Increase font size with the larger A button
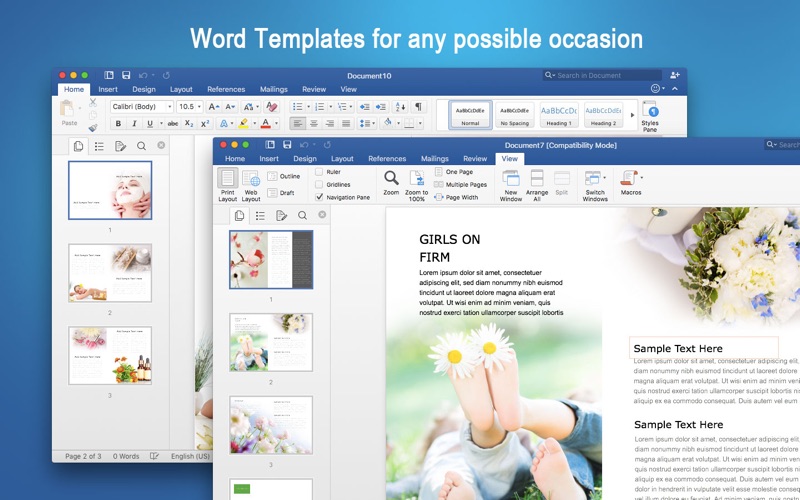The image size is (800, 500). pyautogui.click(x=213, y=107)
